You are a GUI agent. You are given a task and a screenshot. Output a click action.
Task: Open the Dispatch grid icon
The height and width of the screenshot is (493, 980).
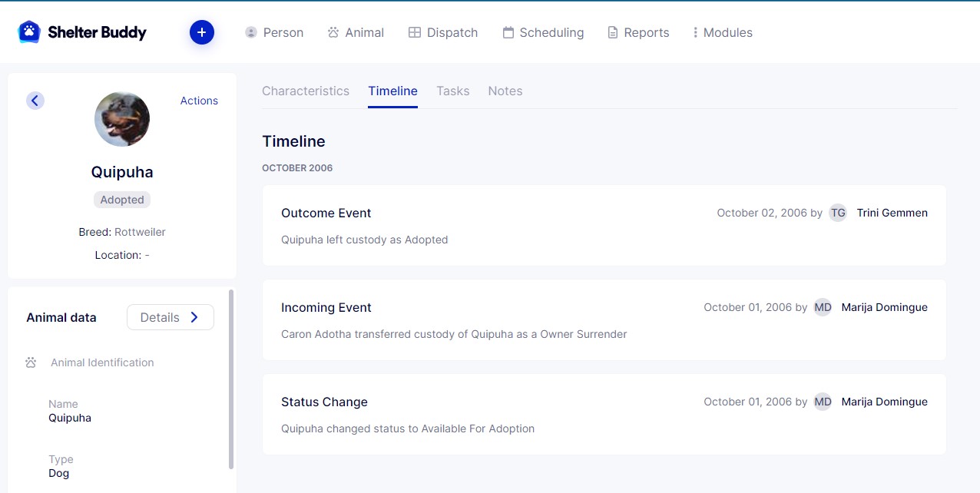[x=415, y=32]
